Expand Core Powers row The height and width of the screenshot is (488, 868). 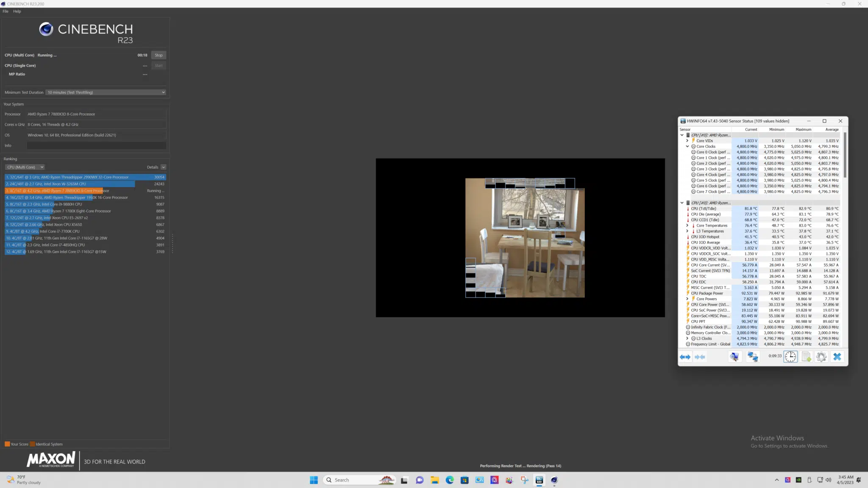687,299
